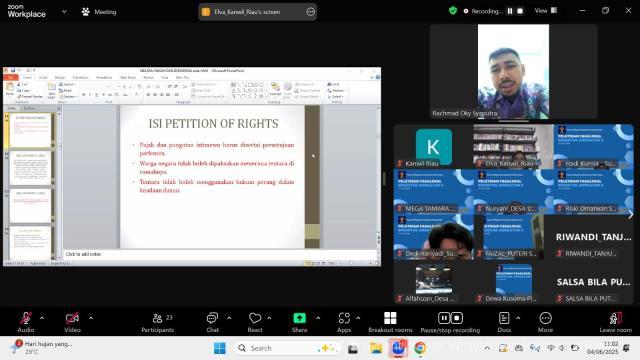This screenshot has width=640, height=360.
Task: Open the Apps panel
Action: [x=344, y=322]
